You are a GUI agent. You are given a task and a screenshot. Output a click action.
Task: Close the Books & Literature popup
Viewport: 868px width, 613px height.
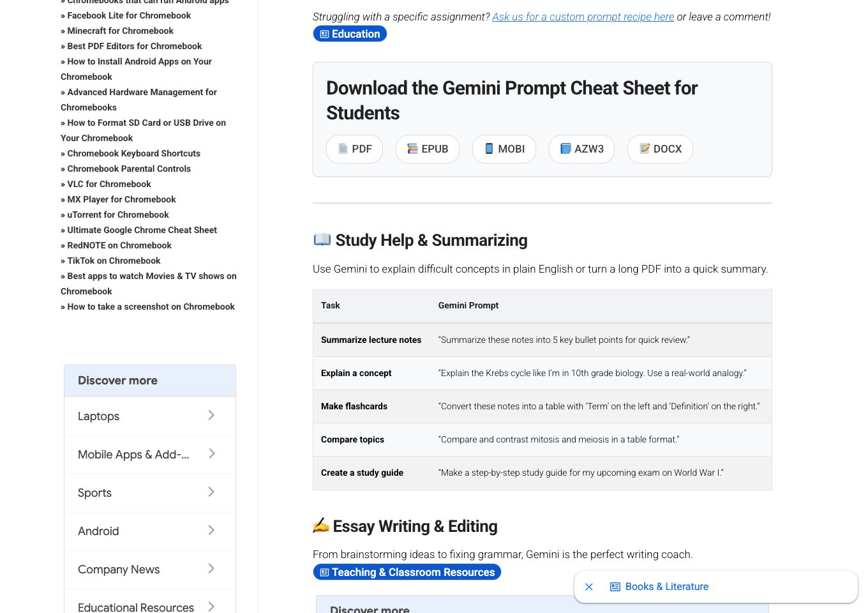click(x=589, y=587)
